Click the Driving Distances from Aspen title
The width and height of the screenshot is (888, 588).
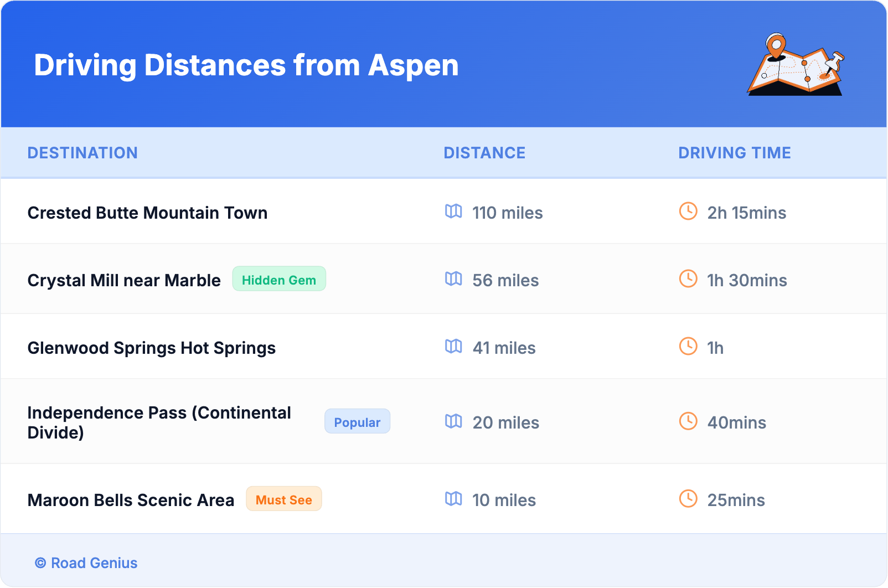(x=246, y=65)
